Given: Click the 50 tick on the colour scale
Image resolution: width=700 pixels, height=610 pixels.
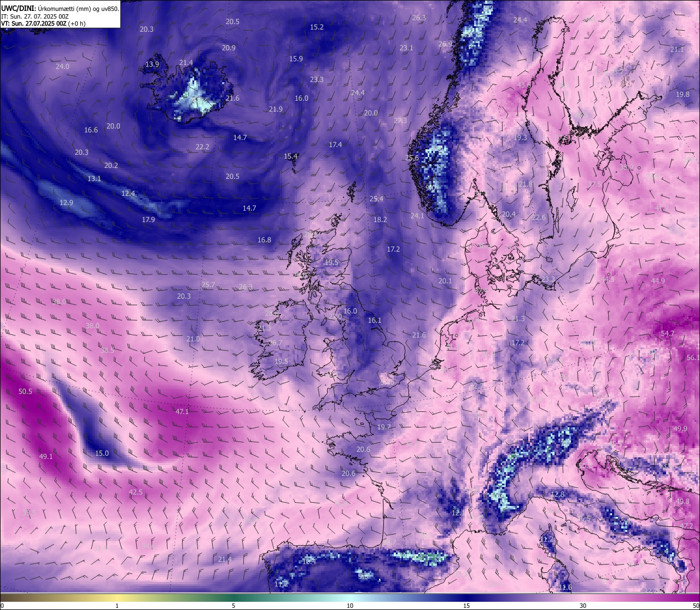Looking at the screenshot, I should click(x=695, y=605).
